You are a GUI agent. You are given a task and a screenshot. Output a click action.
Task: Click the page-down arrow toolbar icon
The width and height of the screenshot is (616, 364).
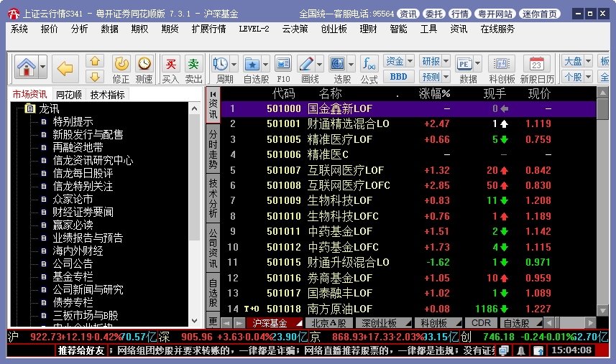click(x=95, y=77)
